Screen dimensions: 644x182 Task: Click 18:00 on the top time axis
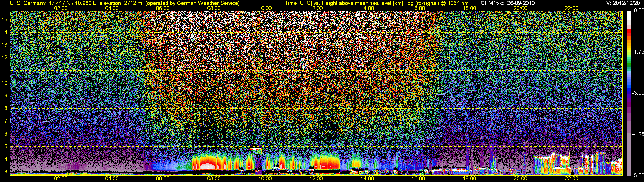click(469, 8)
